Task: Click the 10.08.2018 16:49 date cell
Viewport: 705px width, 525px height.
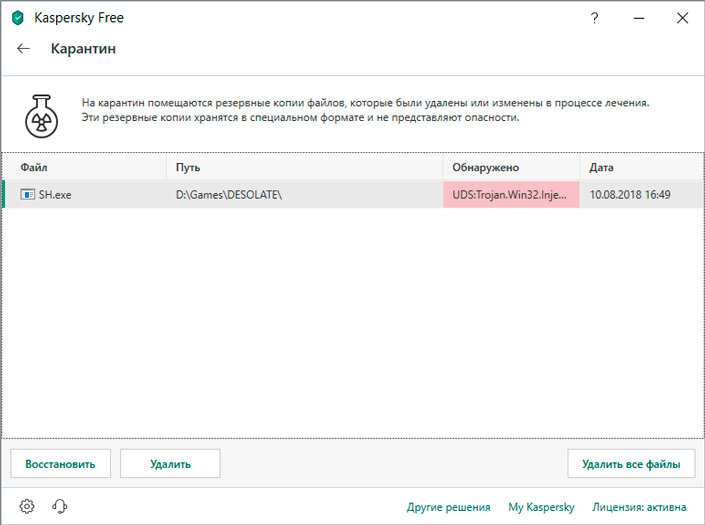Action: click(x=641, y=194)
